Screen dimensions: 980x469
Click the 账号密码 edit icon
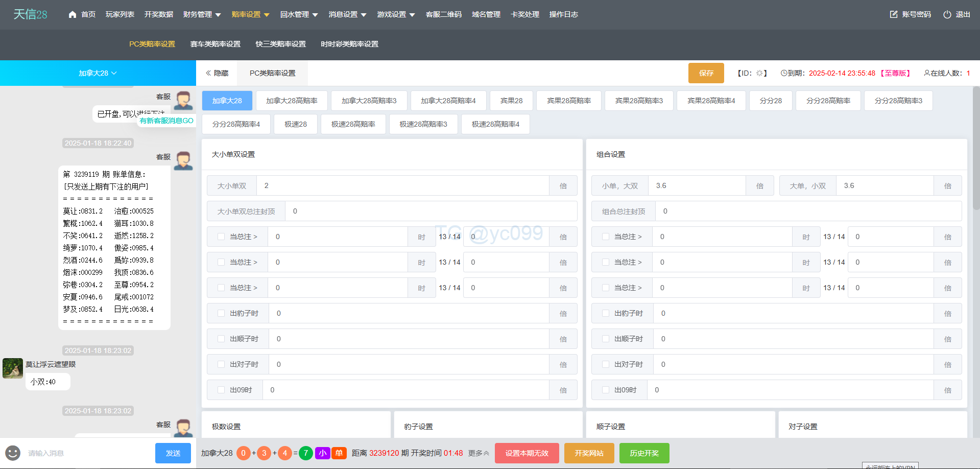[x=893, y=14]
